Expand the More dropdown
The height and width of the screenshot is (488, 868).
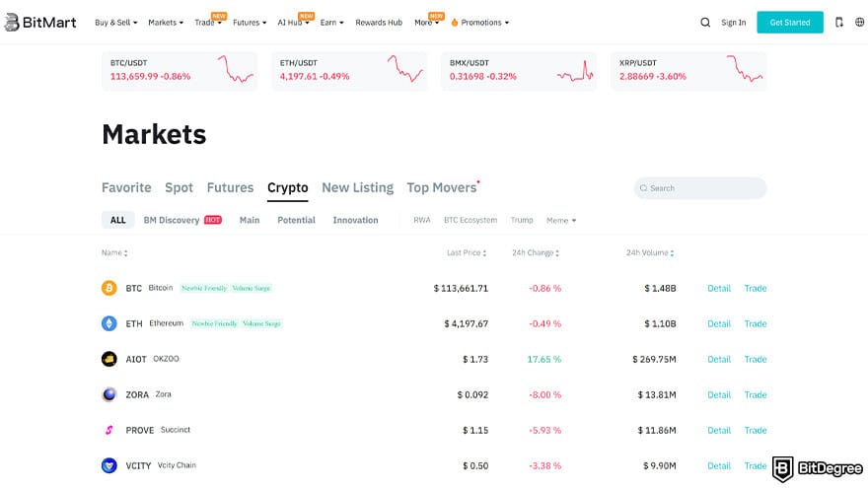(x=426, y=23)
